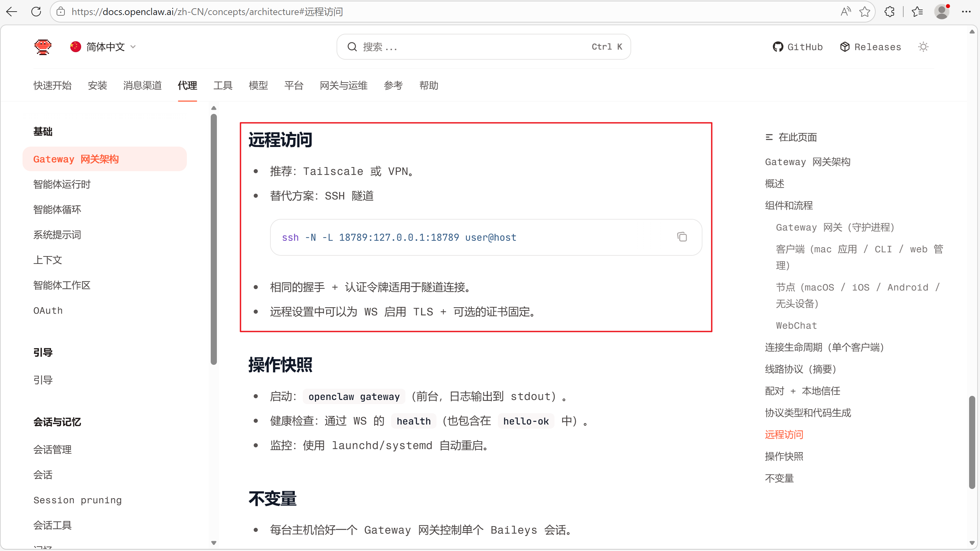Open the Session pruning page
980x551 pixels.
point(77,500)
